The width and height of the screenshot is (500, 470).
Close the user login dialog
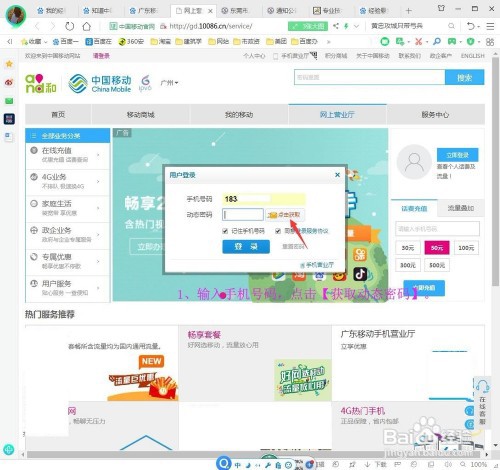337,175
